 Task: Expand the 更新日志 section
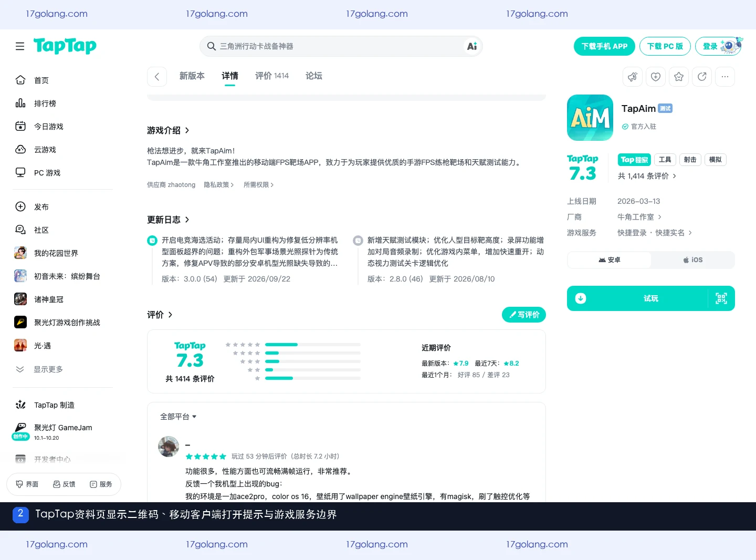tap(168, 220)
